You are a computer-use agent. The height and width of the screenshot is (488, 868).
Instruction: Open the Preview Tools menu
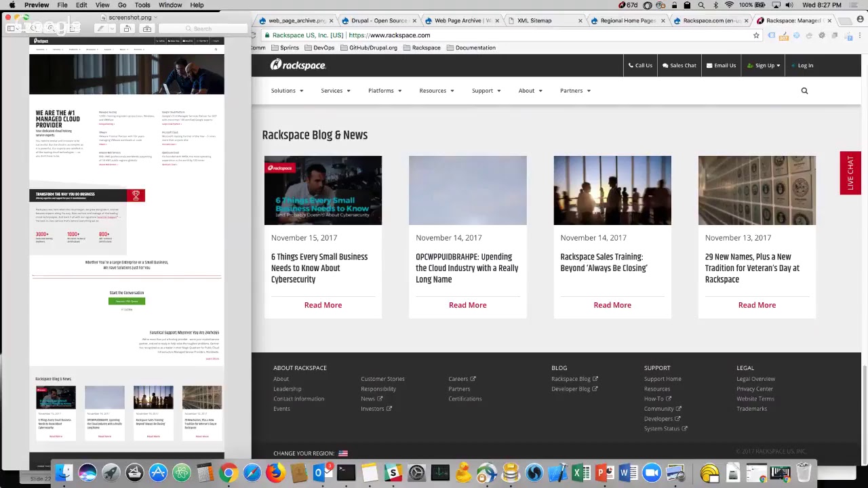tap(142, 5)
